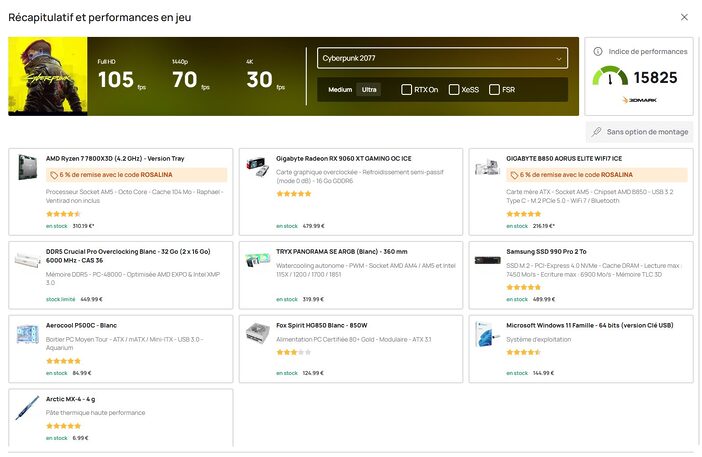The height and width of the screenshot is (457, 702).
Task: Click the star rating of Windows 11 Famille
Action: tap(524, 353)
